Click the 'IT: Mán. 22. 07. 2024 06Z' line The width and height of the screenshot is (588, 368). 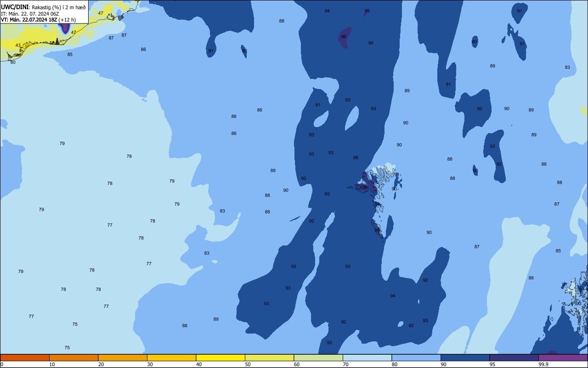point(30,14)
